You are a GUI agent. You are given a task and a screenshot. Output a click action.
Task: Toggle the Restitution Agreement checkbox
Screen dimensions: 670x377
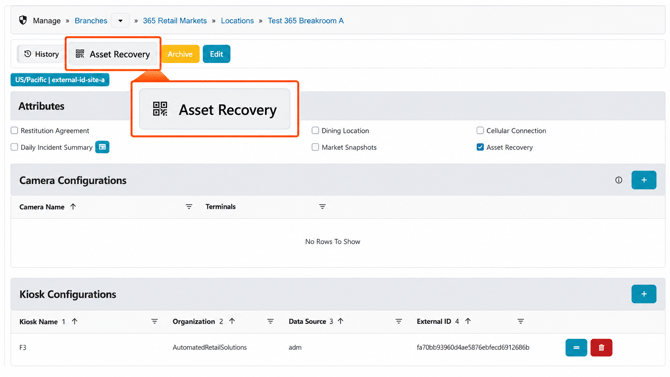(15, 130)
